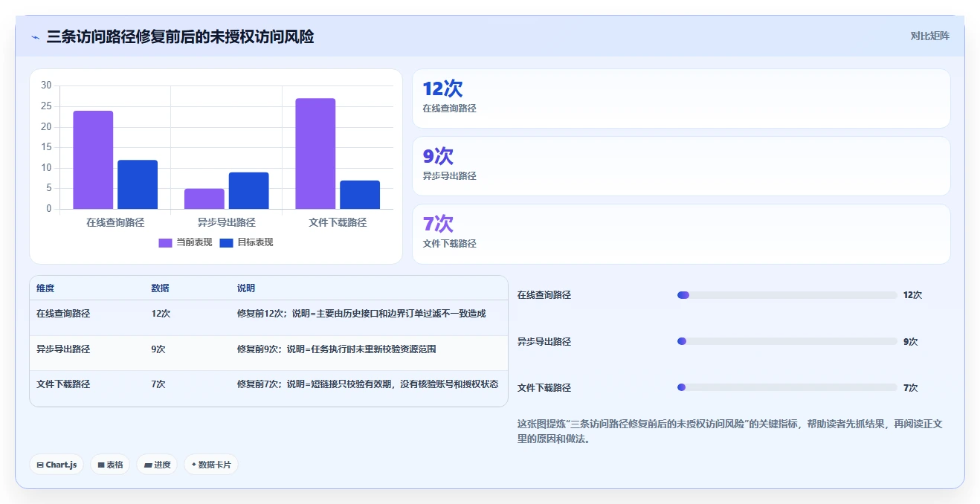Screen dimensions: 980x504
Task: Select the 12次 data card
Action: click(681, 98)
